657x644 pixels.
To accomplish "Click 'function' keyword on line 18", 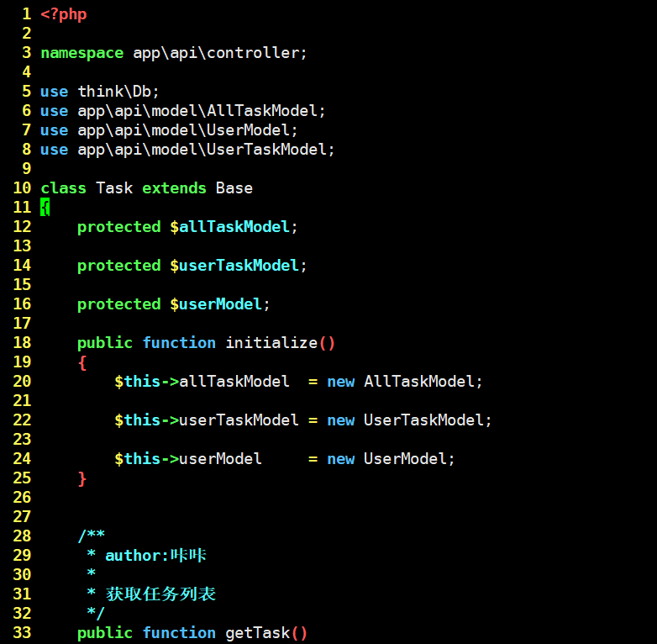I will (x=179, y=342).
